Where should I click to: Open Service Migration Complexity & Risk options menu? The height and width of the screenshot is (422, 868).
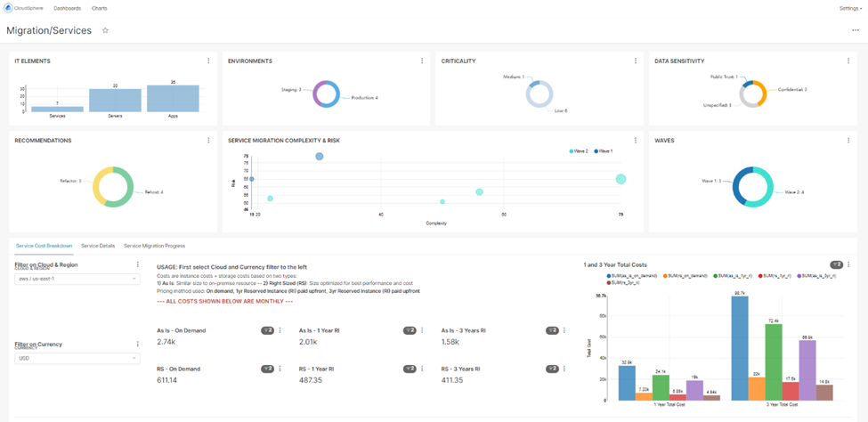(636, 141)
